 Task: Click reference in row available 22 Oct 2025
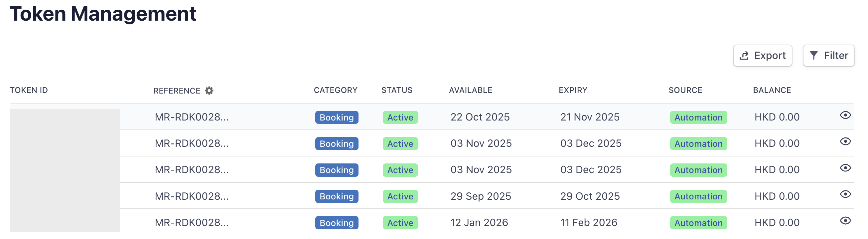pyautogui.click(x=191, y=117)
